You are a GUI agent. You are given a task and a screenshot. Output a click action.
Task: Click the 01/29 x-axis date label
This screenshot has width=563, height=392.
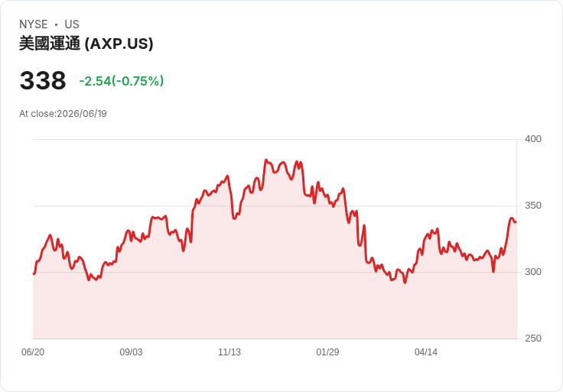coord(327,352)
